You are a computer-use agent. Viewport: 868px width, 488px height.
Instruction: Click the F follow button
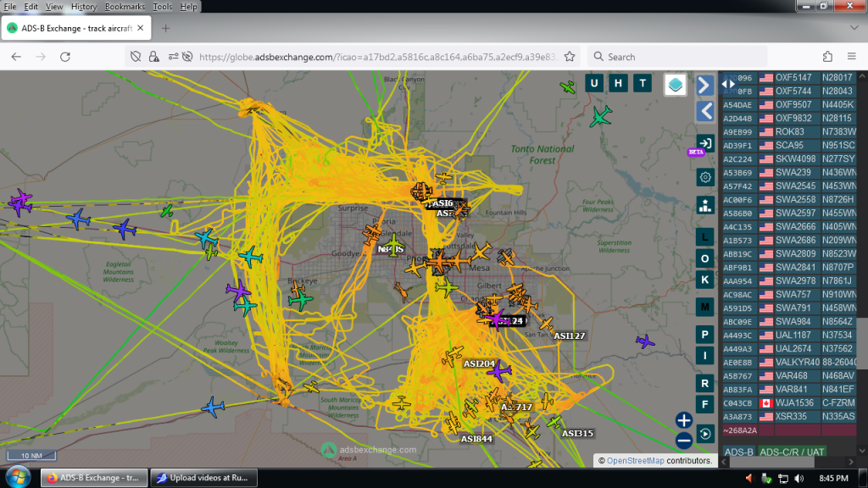(704, 404)
